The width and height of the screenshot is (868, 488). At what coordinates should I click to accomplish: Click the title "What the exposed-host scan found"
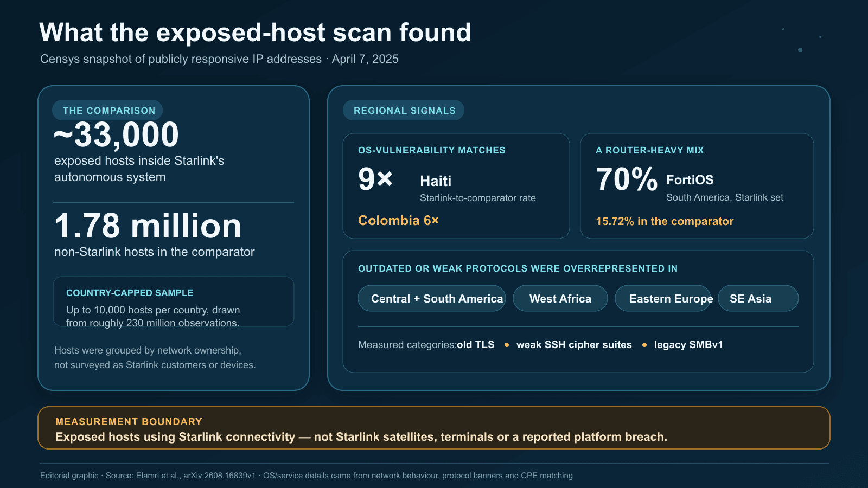(255, 33)
